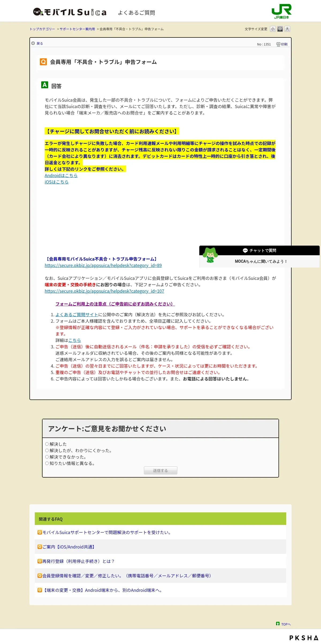This screenshot has height=644, width=321.
Task: Select 知りたい情報と異なる radio option
Action: coord(47,463)
